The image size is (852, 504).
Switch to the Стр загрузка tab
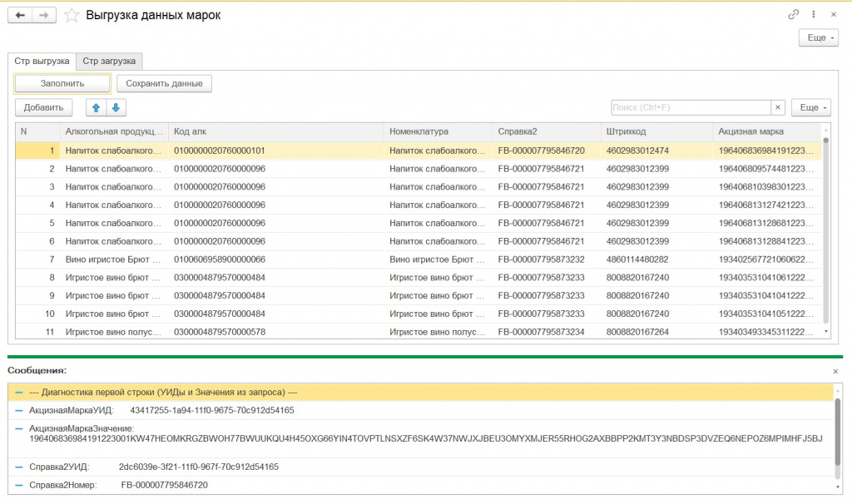(109, 61)
